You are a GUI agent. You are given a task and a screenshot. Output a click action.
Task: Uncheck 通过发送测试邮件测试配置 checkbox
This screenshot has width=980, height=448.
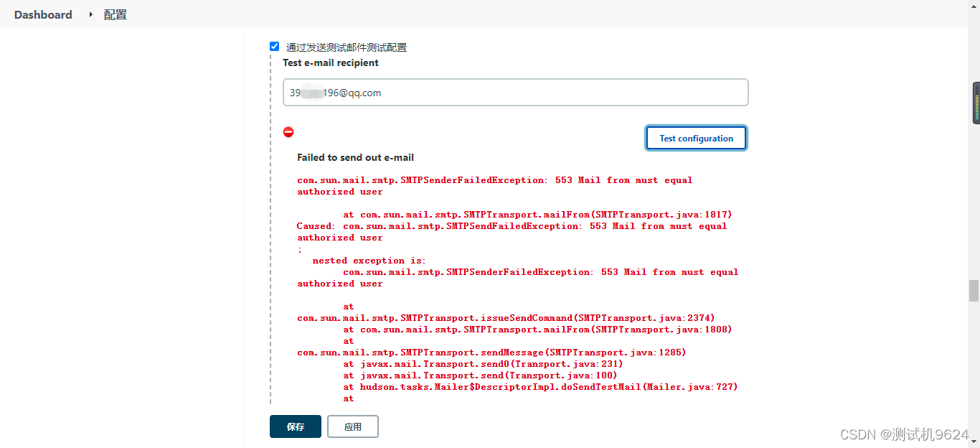pos(274,47)
